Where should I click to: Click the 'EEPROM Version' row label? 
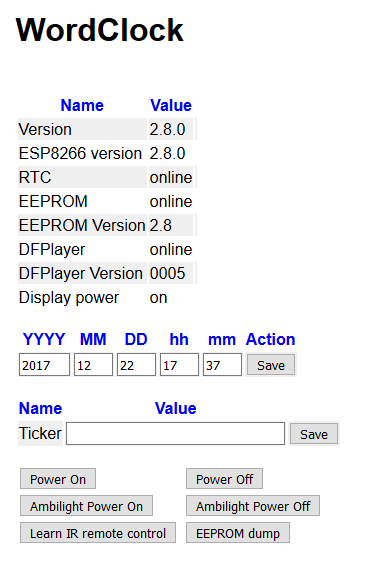coord(82,226)
